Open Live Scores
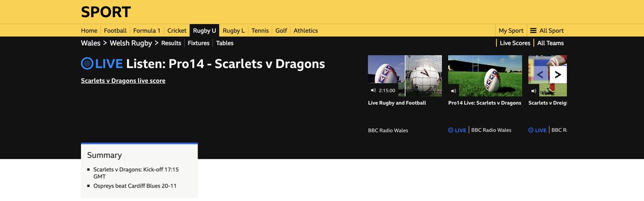644x201 pixels. tap(515, 43)
